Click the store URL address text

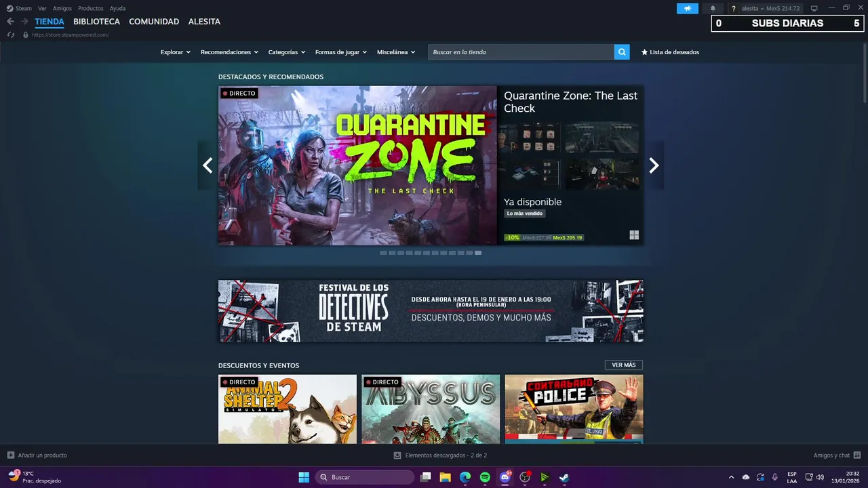(x=70, y=35)
